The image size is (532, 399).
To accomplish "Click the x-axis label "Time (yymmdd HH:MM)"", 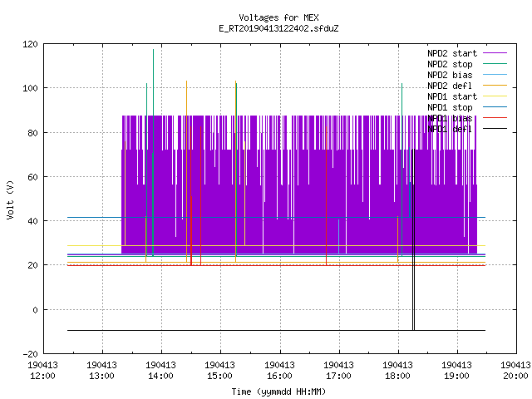I will pyautogui.click(x=278, y=392).
